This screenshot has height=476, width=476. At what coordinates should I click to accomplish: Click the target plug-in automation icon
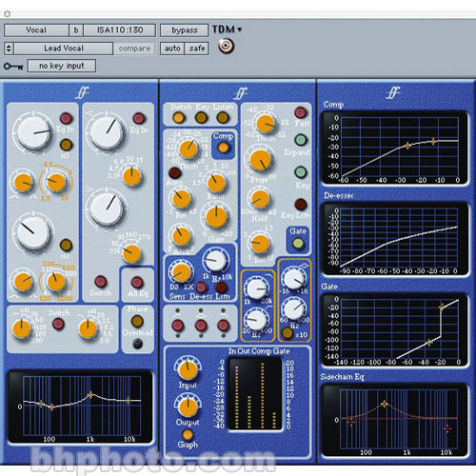pos(227,46)
